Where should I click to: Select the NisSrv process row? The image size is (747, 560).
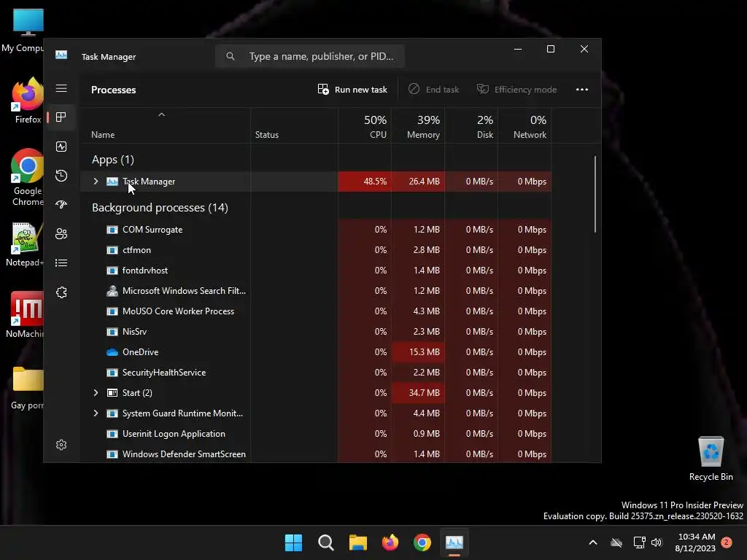[315, 332]
